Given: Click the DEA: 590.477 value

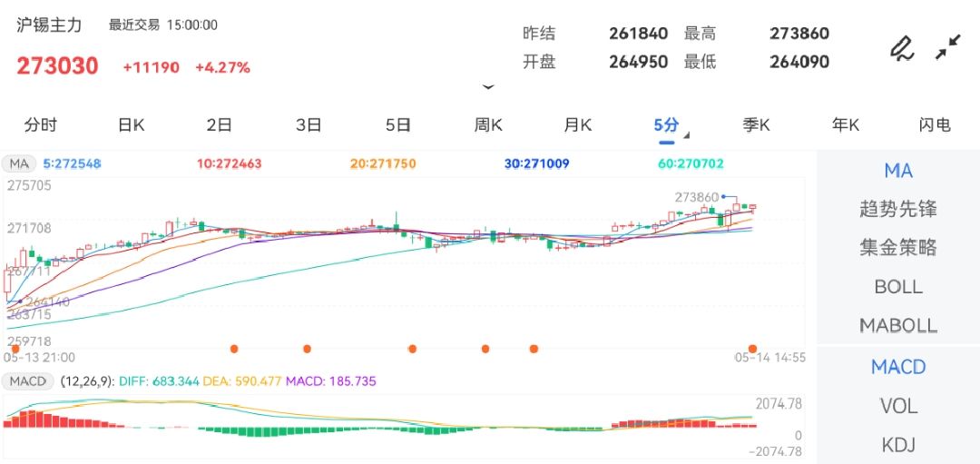Looking at the screenshot, I should pyautogui.click(x=242, y=380).
